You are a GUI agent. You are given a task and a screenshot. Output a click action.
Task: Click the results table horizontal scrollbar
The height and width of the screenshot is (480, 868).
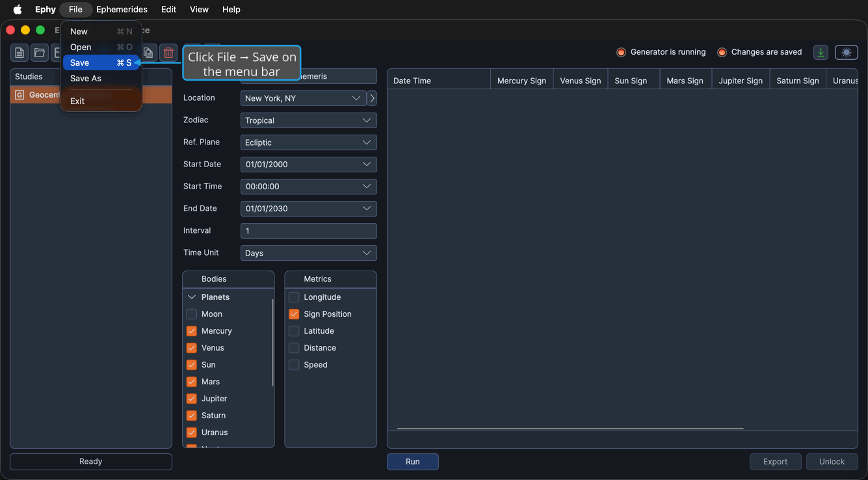(x=570, y=429)
